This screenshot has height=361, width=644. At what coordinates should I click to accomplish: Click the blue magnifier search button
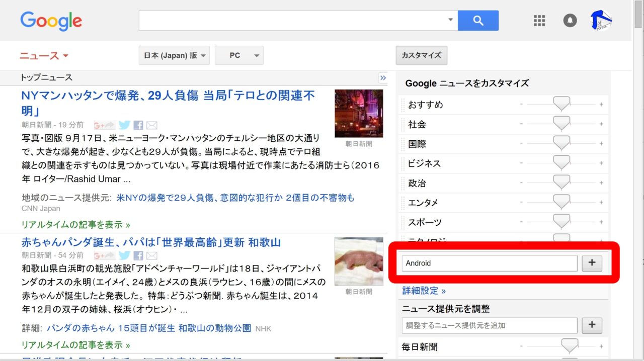click(478, 21)
